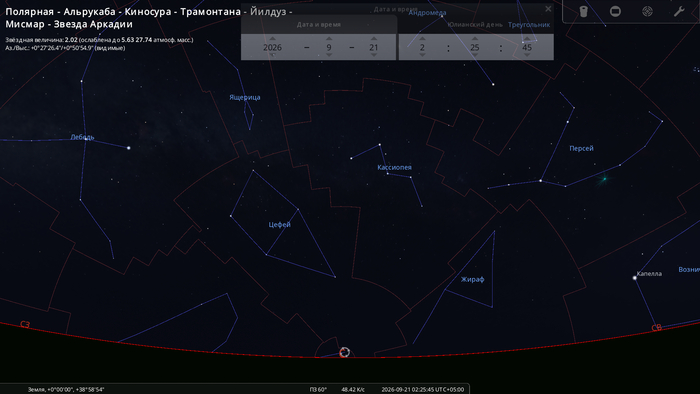Click the Цефей constellation label

pyautogui.click(x=279, y=224)
